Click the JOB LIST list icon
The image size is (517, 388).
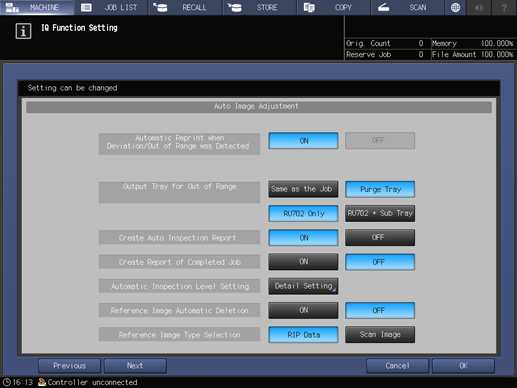86,7
